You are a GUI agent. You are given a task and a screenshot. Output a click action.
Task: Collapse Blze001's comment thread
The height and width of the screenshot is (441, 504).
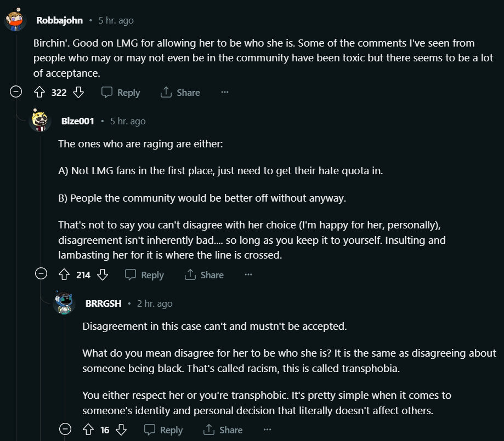41,274
